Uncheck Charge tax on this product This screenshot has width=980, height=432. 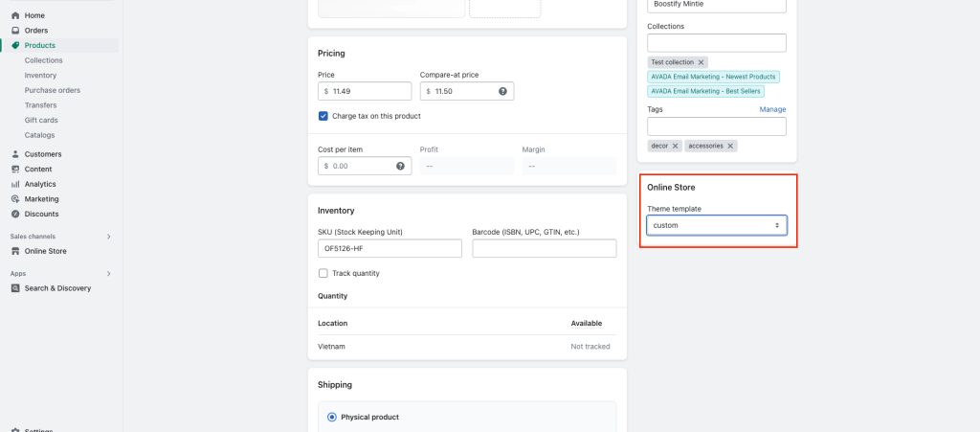[323, 116]
